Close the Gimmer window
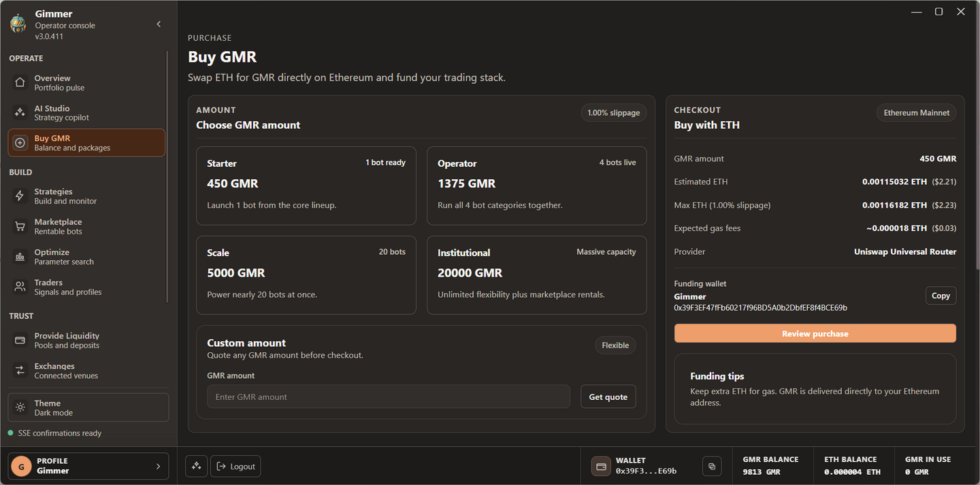The image size is (980, 485). click(x=961, y=12)
